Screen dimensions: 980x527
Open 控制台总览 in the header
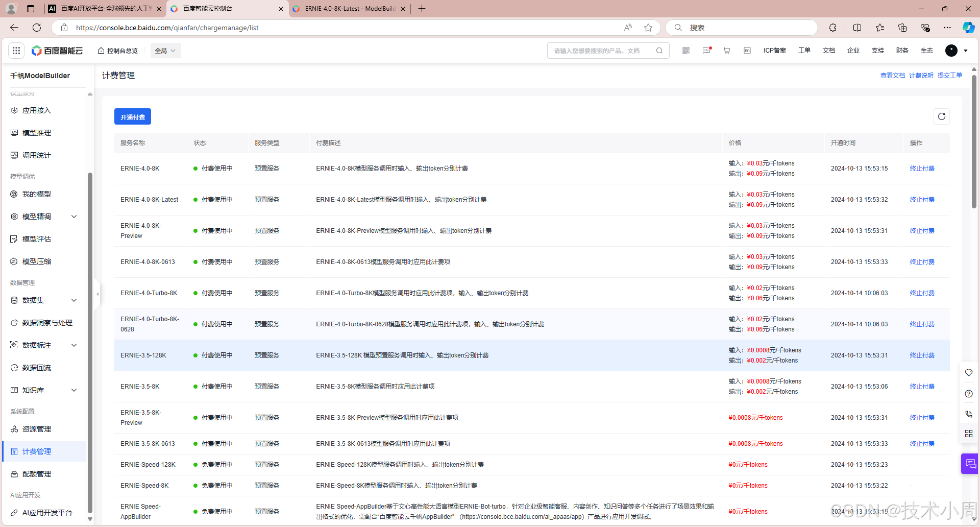118,51
